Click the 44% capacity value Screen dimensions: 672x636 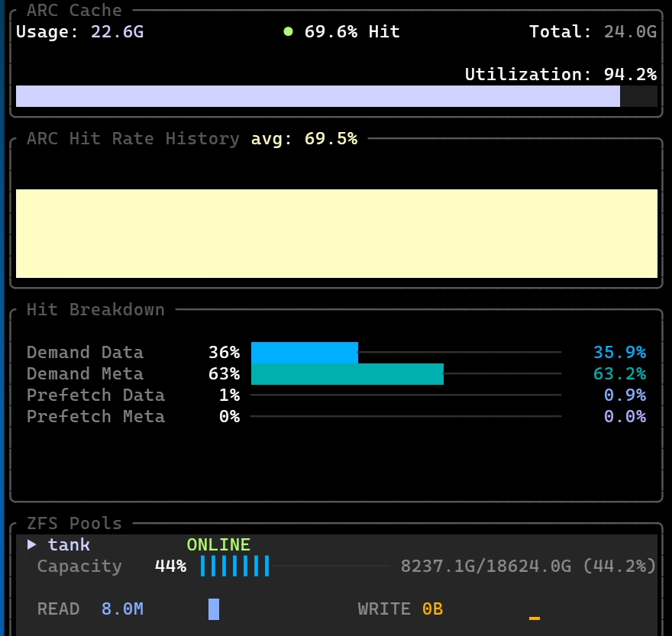coord(170,567)
